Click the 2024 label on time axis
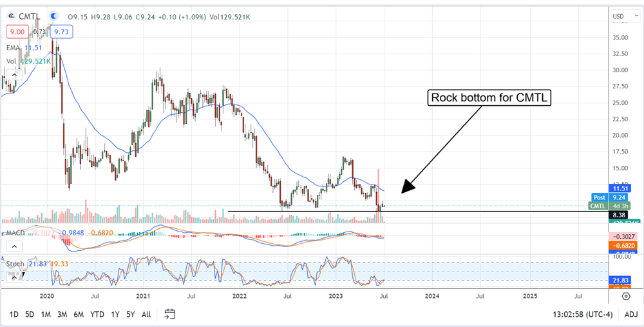This screenshot has width=644, height=327. pos(432,296)
